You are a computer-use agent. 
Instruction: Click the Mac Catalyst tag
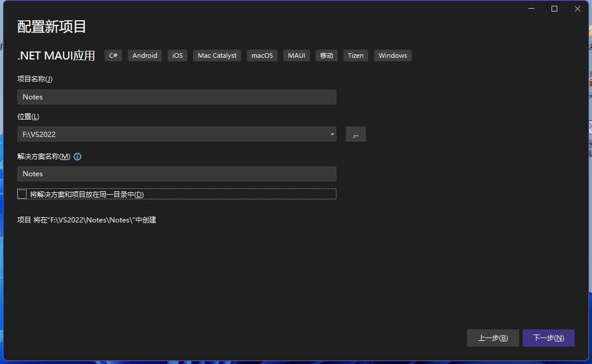pyautogui.click(x=217, y=55)
